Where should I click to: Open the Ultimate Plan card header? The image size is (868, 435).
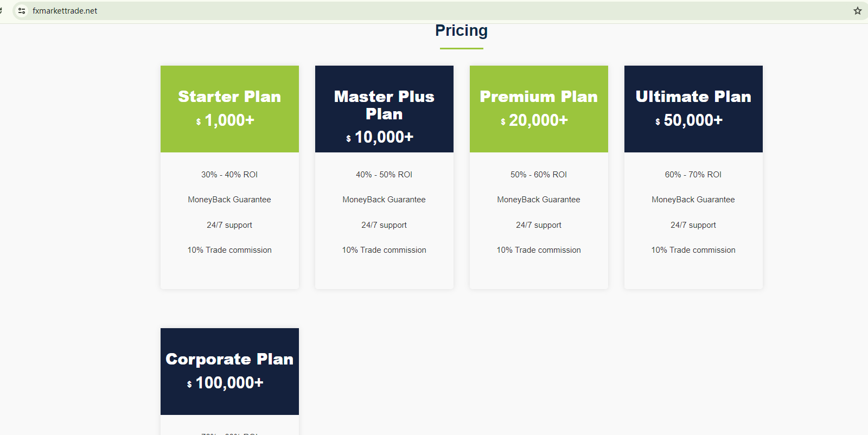pos(693,97)
